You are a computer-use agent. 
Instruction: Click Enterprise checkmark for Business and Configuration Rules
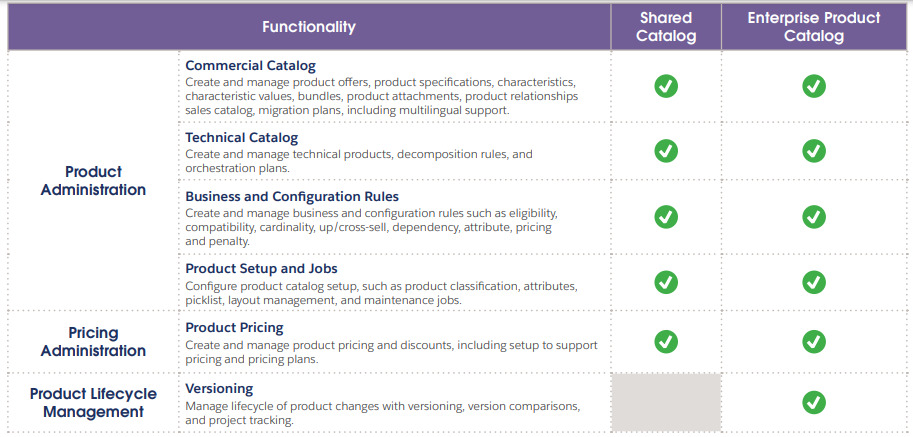[814, 216]
